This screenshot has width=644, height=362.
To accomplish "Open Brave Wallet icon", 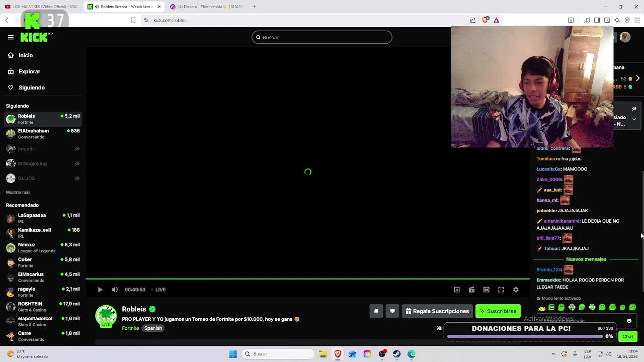I will click(x=607, y=20).
